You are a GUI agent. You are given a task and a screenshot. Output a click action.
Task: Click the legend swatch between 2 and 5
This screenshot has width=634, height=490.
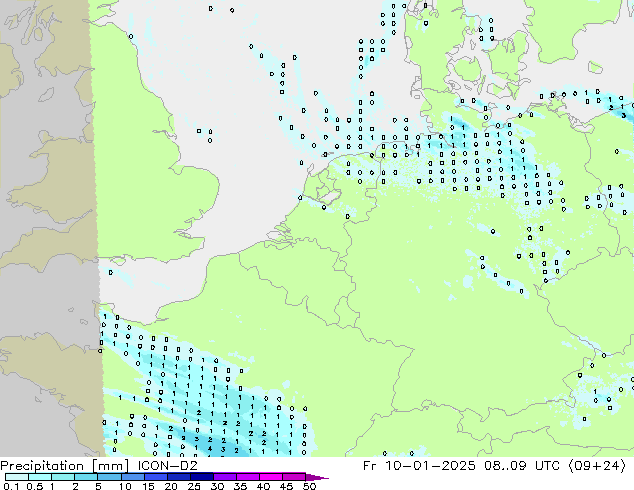pos(86,477)
